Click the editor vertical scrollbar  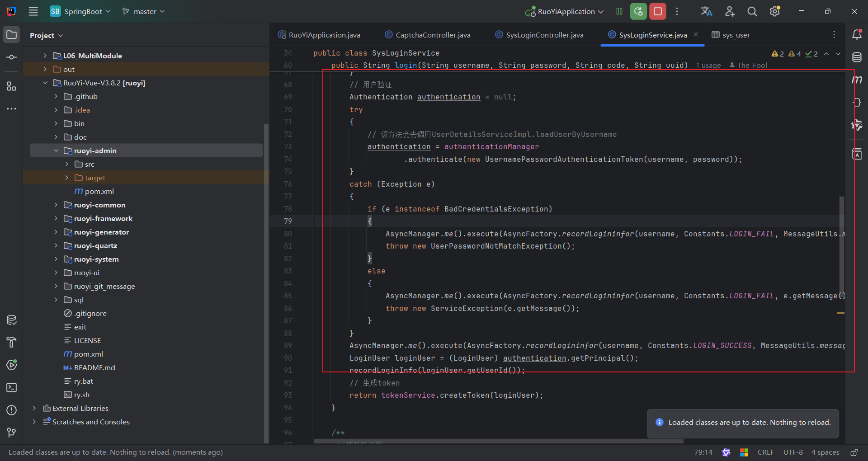click(842, 246)
